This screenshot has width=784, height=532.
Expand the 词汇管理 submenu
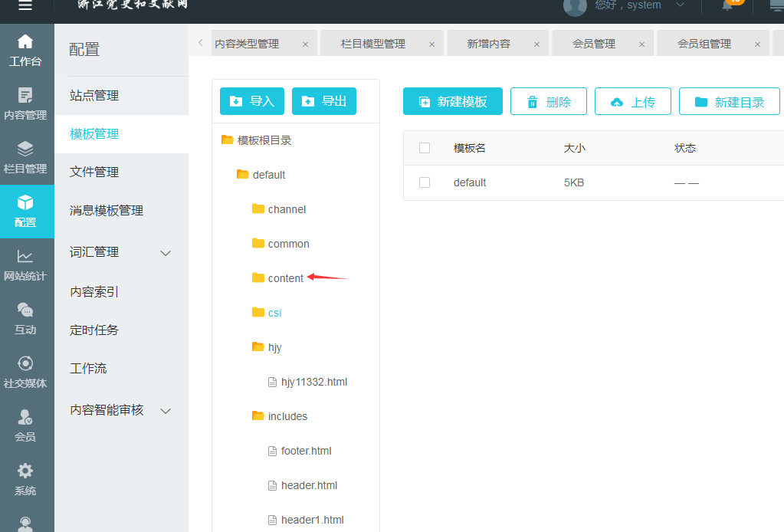[165, 253]
